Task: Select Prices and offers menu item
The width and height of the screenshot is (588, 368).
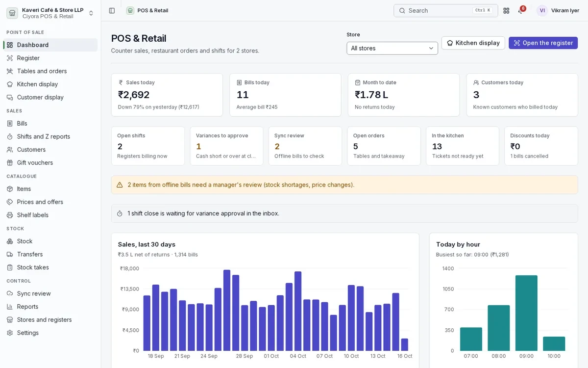Action: [50, 202]
